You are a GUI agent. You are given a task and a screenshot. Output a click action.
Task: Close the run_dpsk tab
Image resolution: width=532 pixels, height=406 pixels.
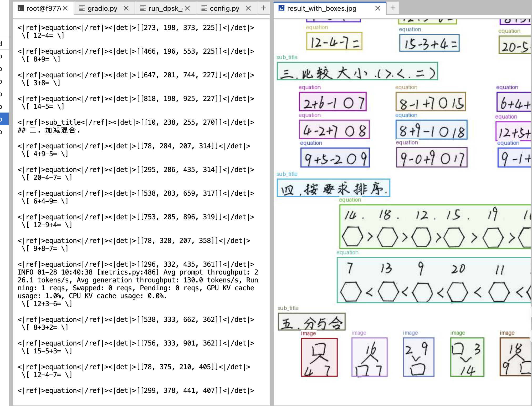coord(187,8)
